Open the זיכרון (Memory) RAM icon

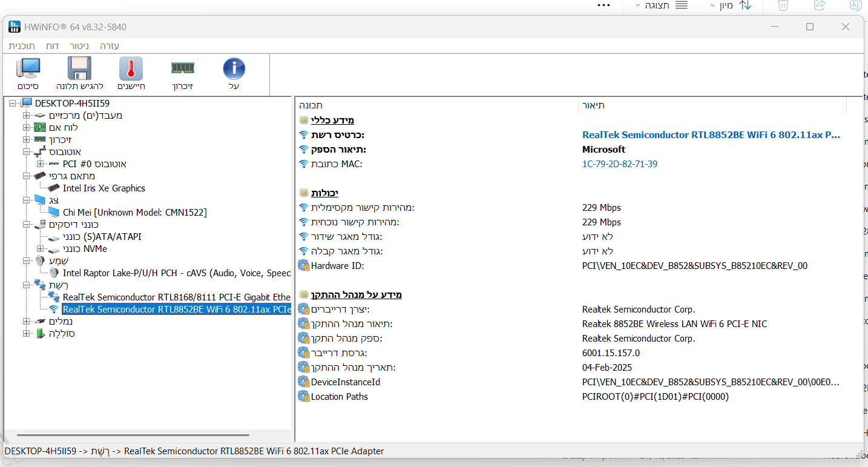point(182,68)
